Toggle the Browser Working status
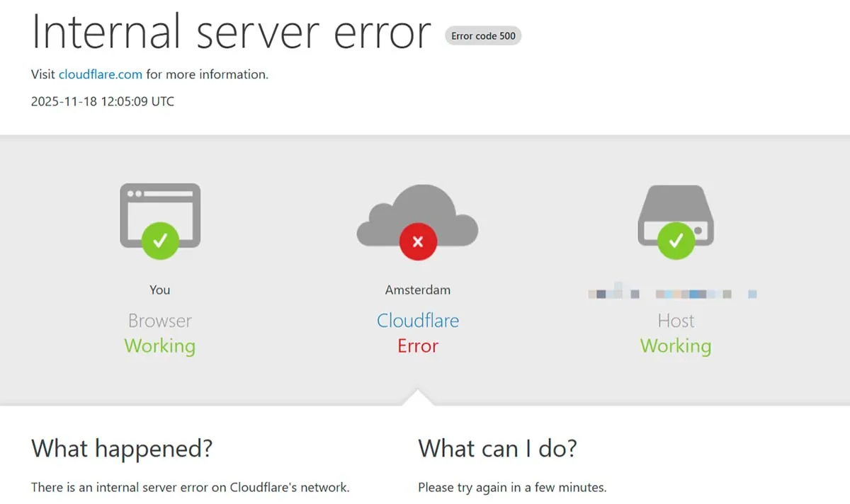Image resolution: width=850 pixels, height=504 pixels. [159, 345]
